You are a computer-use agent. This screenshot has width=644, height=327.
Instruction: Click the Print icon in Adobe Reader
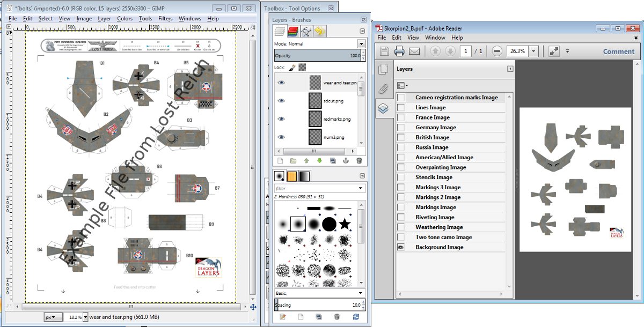(x=399, y=51)
